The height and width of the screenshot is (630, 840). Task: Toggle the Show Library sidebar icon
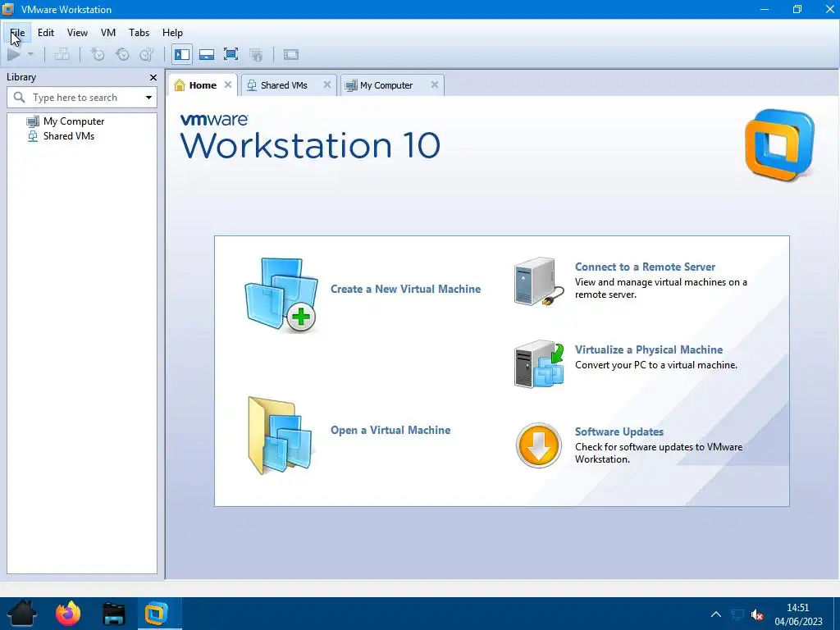pyautogui.click(x=182, y=54)
